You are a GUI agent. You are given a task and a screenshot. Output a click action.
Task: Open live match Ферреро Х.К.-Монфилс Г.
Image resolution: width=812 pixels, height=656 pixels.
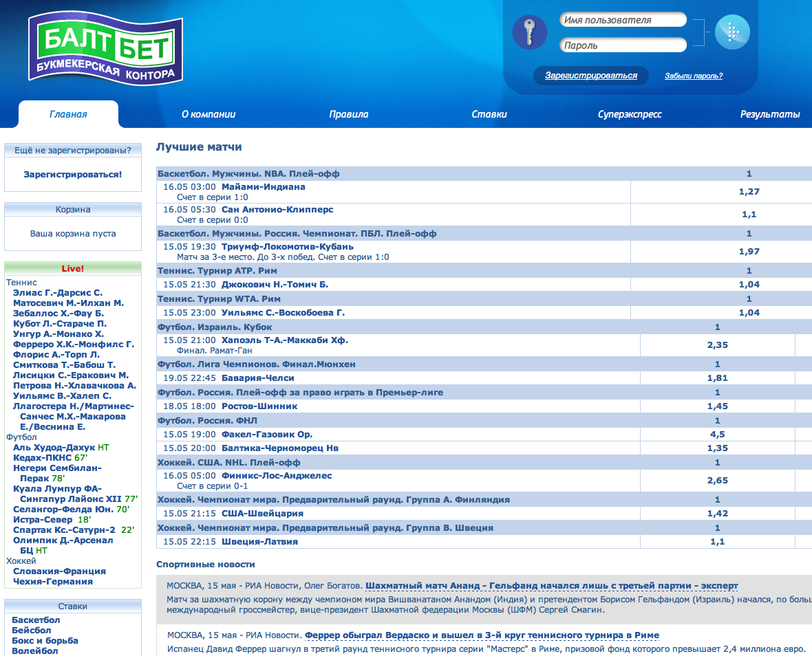point(74,345)
